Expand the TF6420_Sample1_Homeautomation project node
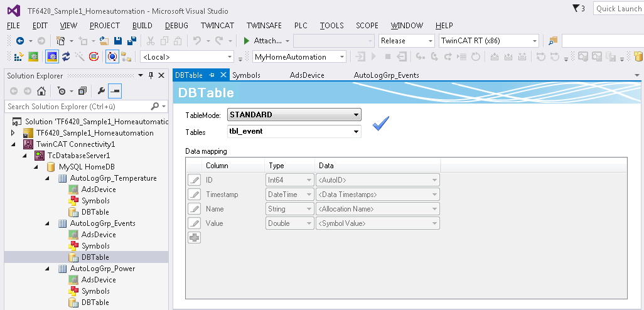Screen dimensions: 644x310 (13, 133)
